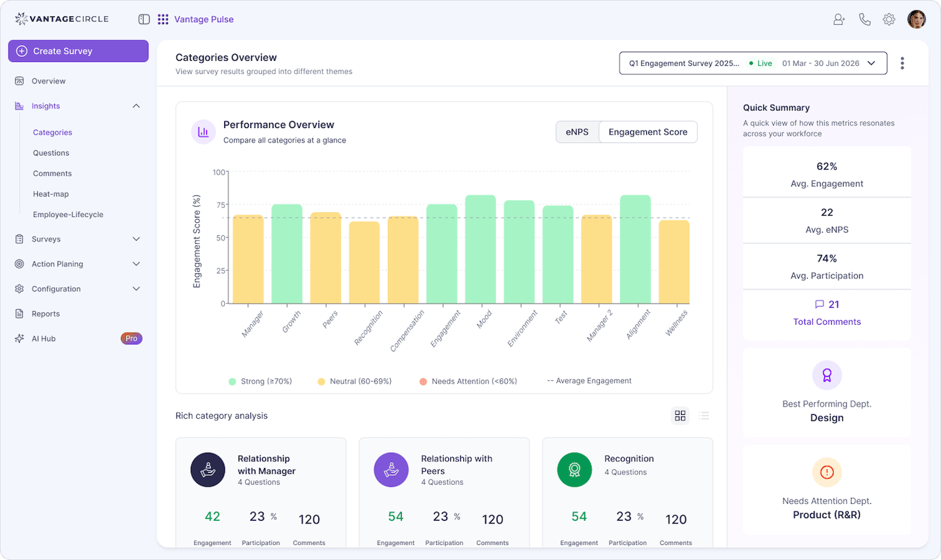This screenshot has width=941, height=560.
Task: Click the phone support icon
Action: click(865, 19)
